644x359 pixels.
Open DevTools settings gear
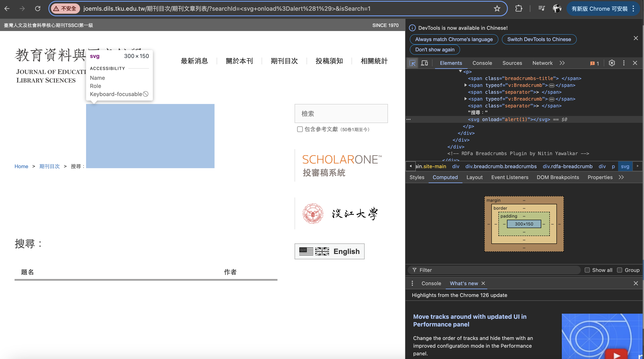click(x=612, y=63)
